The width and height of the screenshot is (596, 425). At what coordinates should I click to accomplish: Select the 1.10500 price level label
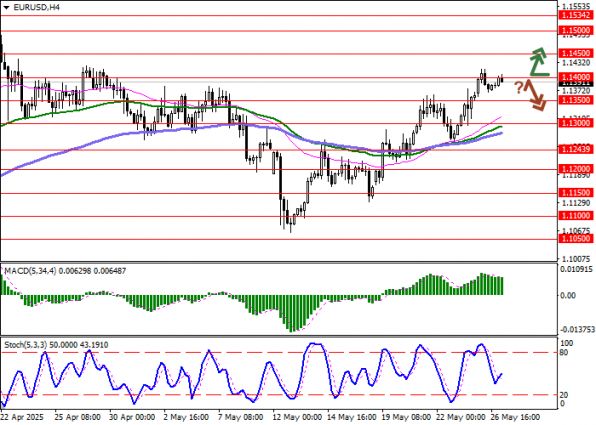click(x=576, y=238)
